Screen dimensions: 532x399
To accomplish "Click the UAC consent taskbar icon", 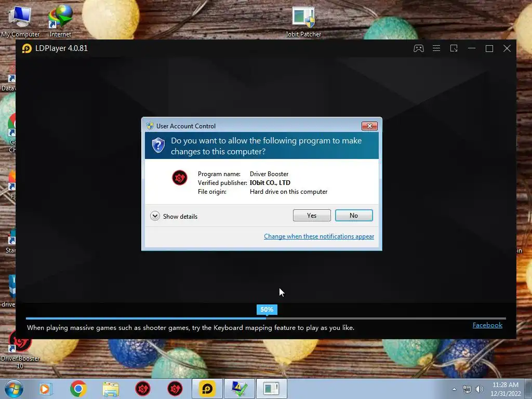I will click(x=239, y=389).
